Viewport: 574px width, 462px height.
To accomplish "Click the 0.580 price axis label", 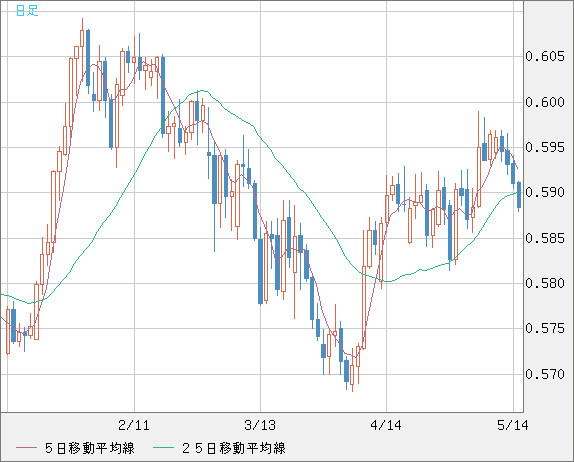I will tap(545, 283).
